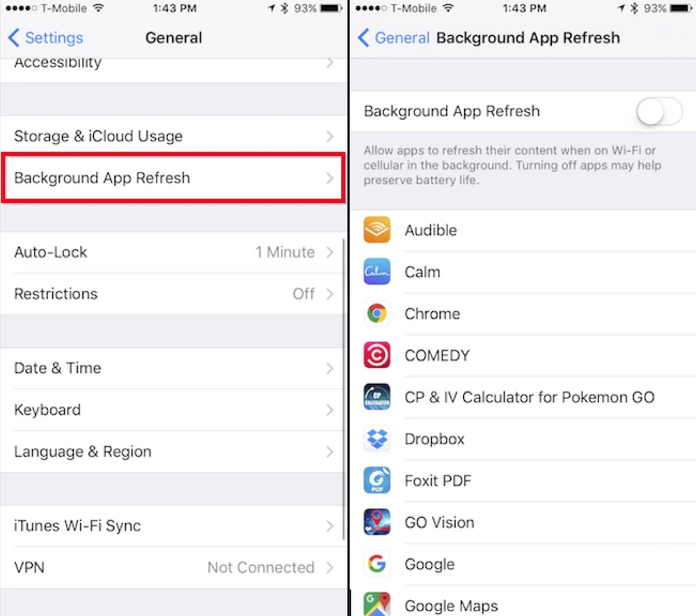
Task: Enable the Background App Refresh switch
Action: [x=659, y=111]
